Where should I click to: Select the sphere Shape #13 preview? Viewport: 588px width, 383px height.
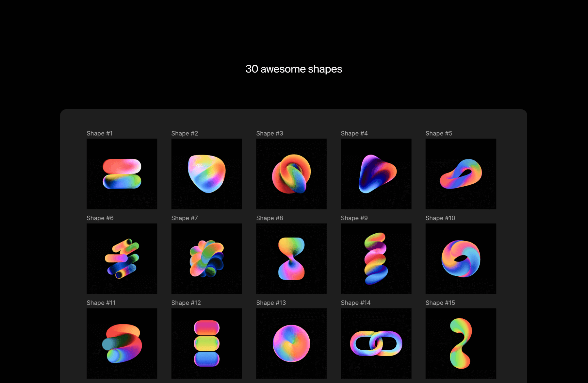pos(291,343)
